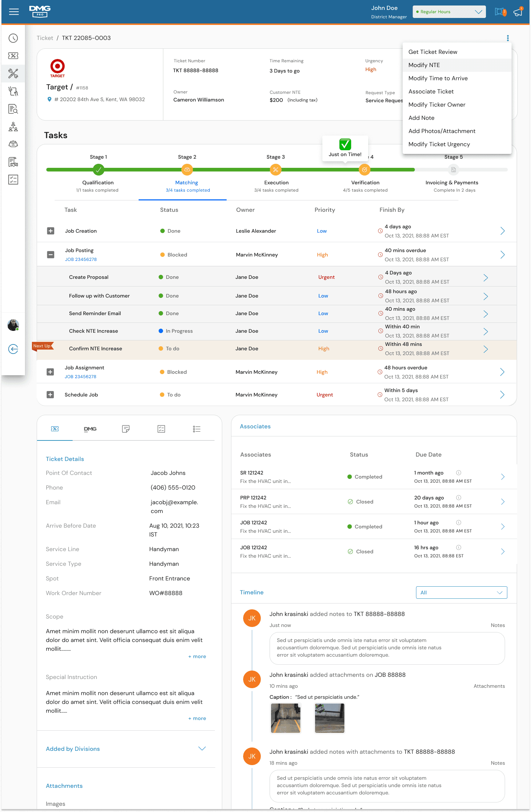Open the megaphone announcements icon
The height and width of the screenshot is (812, 531).
(x=518, y=12)
